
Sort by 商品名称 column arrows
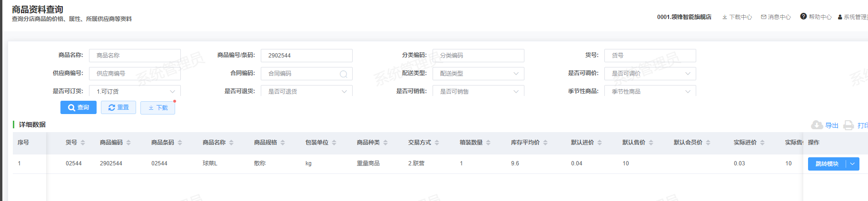pyautogui.click(x=231, y=143)
